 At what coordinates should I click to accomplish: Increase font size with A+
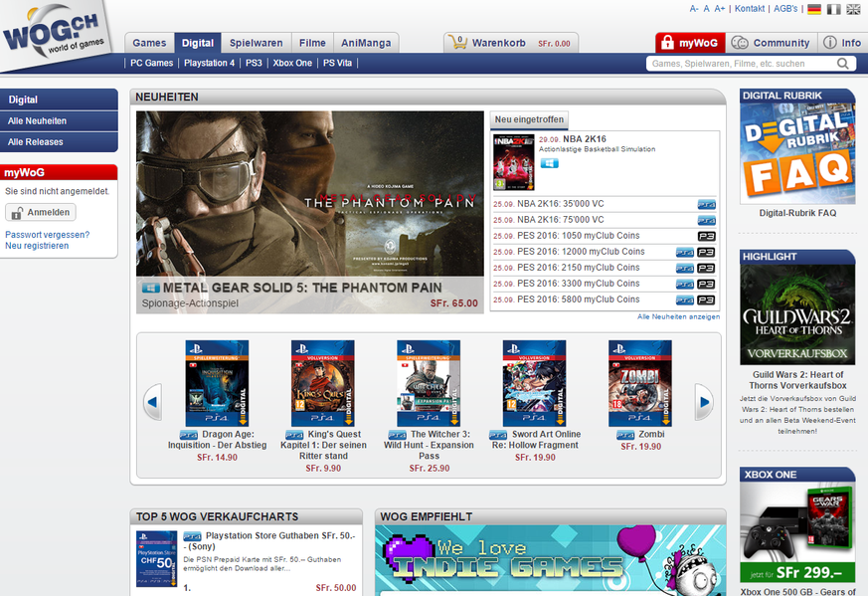pyautogui.click(x=720, y=9)
